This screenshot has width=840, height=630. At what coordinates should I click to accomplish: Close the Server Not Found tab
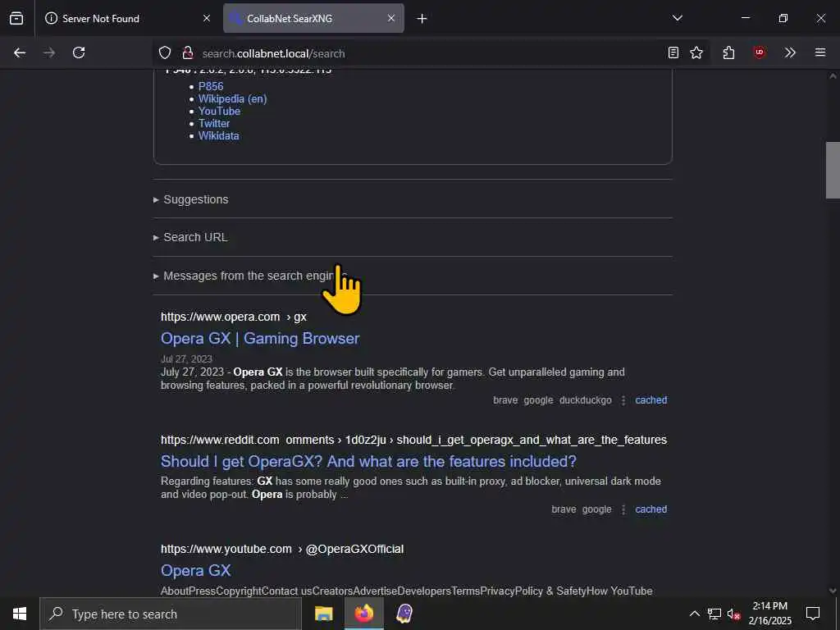click(x=207, y=18)
